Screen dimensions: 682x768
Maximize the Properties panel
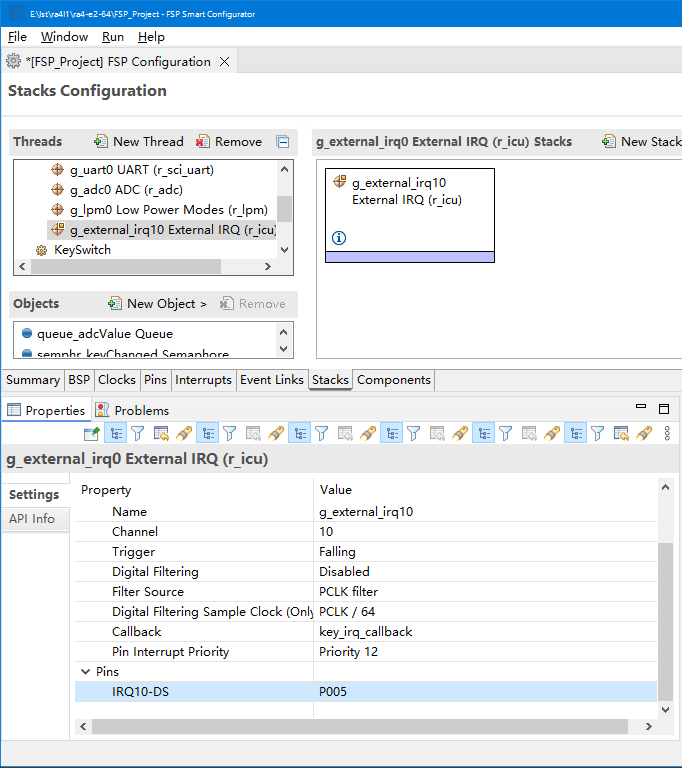[x=664, y=409]
